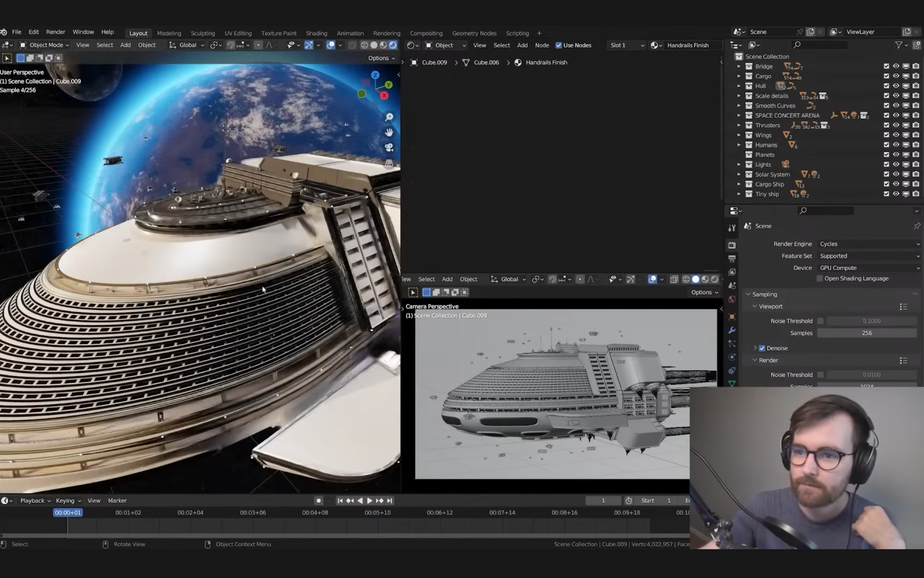This screenshot has height=578, width=924.
Task: Toggle camera view using the camera icon
Action: tap(389, 148)
